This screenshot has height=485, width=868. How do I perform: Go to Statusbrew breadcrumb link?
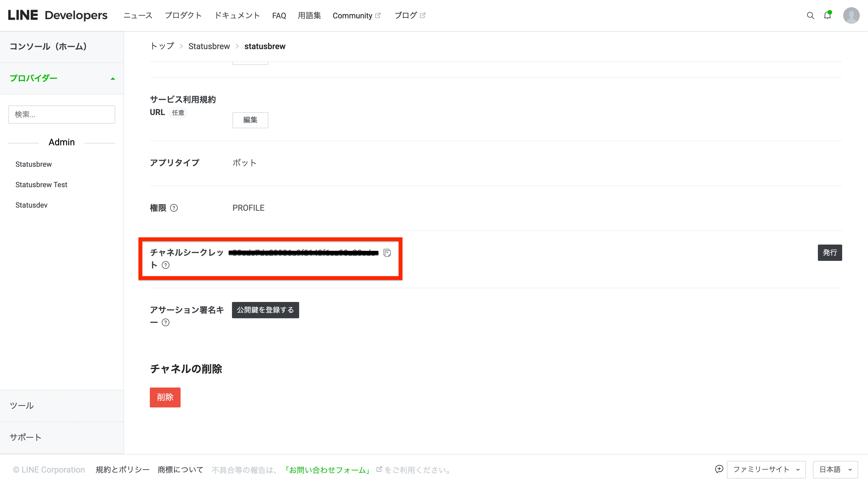click(209, 46)
